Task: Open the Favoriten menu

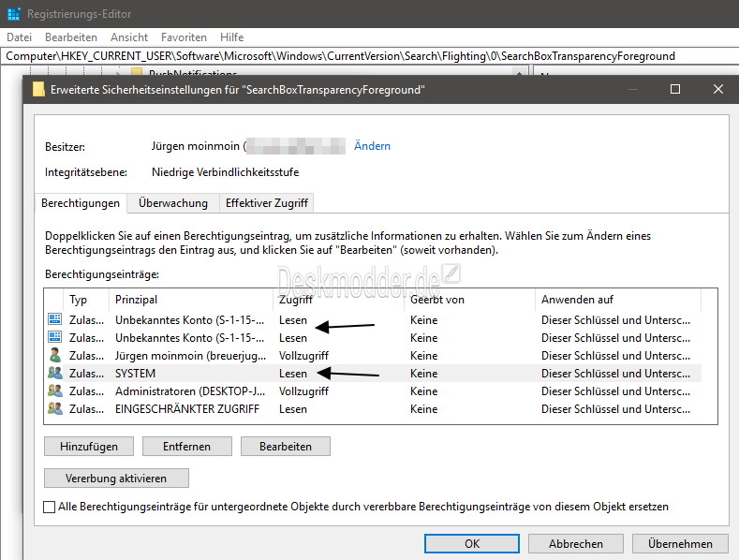Action: (184, 37)
